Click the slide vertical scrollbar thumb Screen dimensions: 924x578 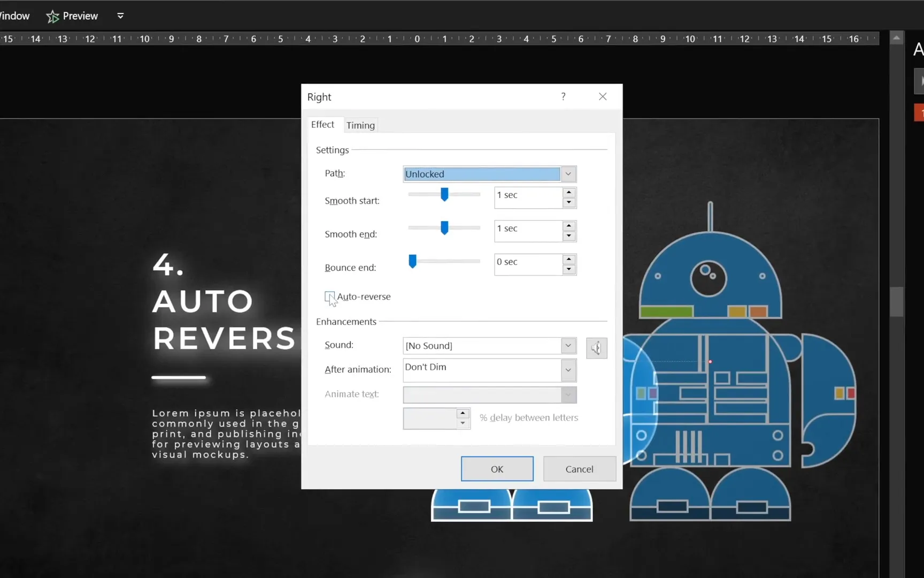pyautogui.click(x=897, y=302)
